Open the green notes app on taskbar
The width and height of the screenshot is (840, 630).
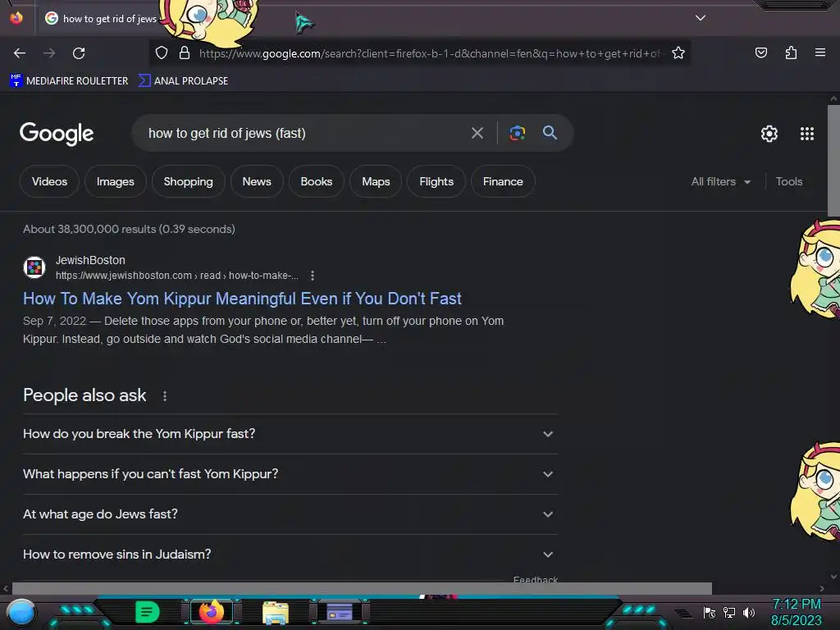(148, 612)
